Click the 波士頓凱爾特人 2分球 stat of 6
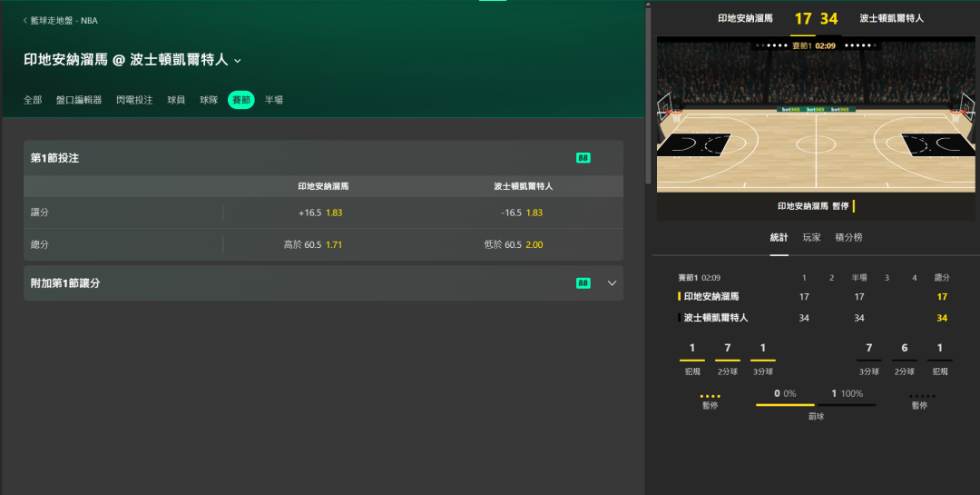 (905, 359)
